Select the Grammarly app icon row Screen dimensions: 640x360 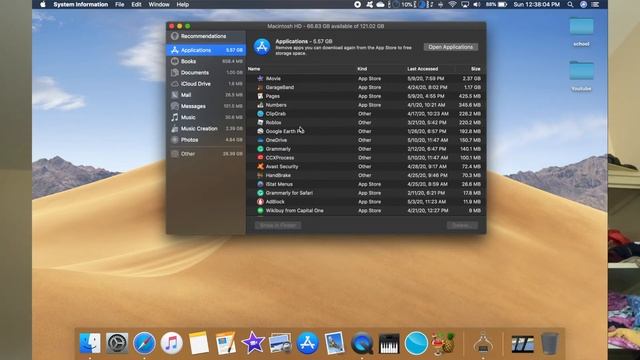[x=260, y=149]
